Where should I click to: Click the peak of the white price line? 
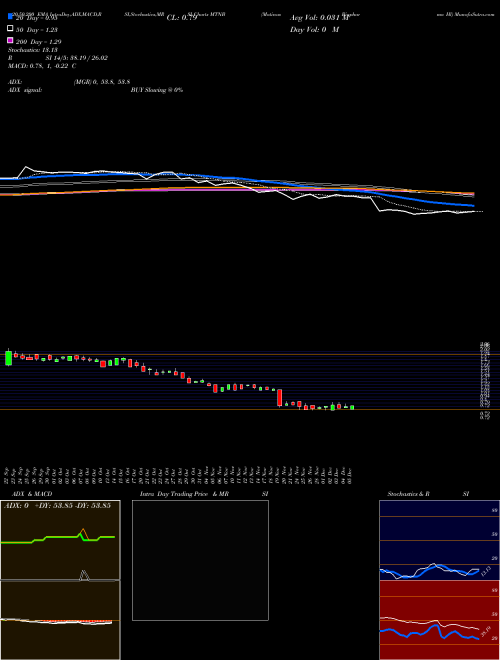(26, 167)
